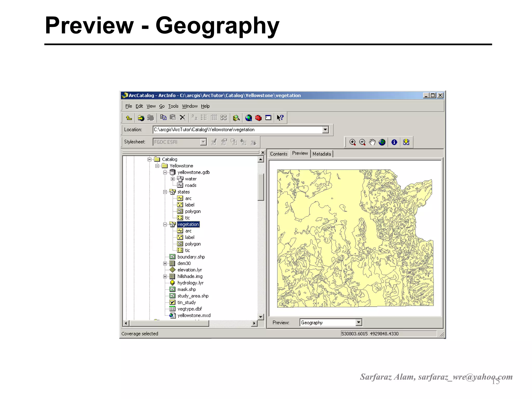Screen dimensions: 532x399
Task: Collapse the Yellowstone folder node
Action: coord(157,166)
